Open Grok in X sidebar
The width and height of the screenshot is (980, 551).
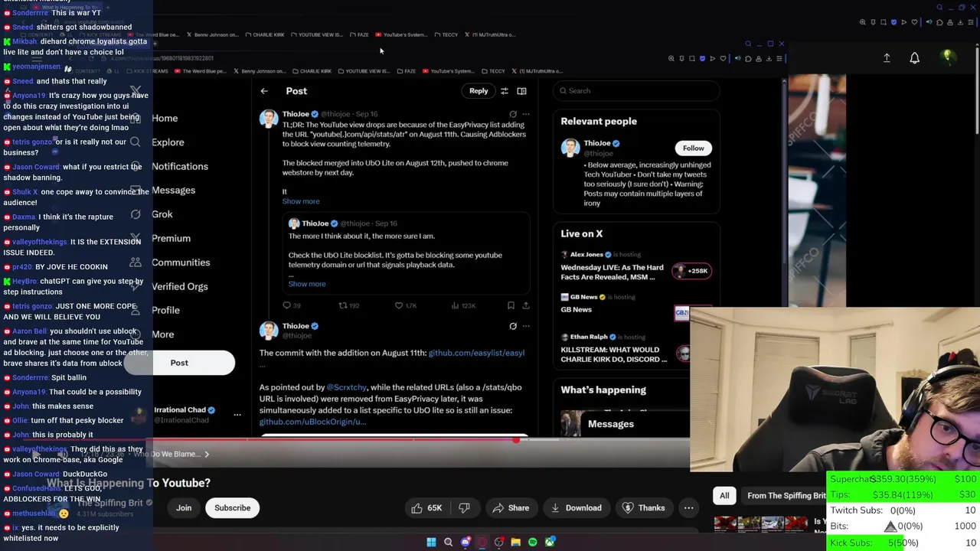coord(162,214)
